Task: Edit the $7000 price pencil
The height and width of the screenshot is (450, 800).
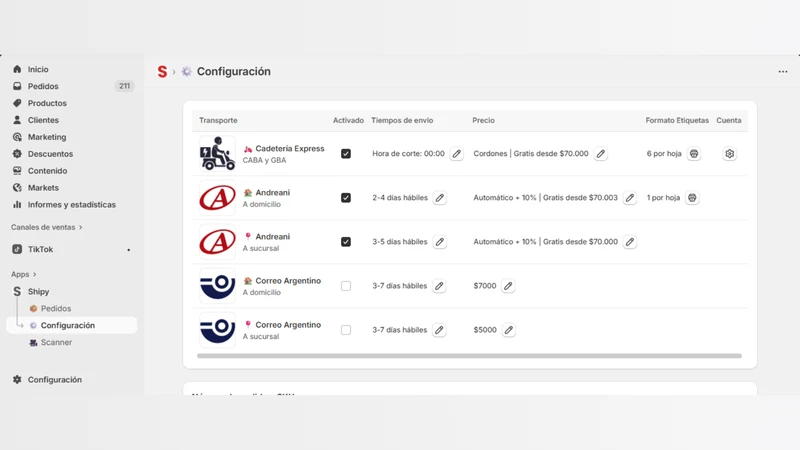Action: click(x=508, y=286)
